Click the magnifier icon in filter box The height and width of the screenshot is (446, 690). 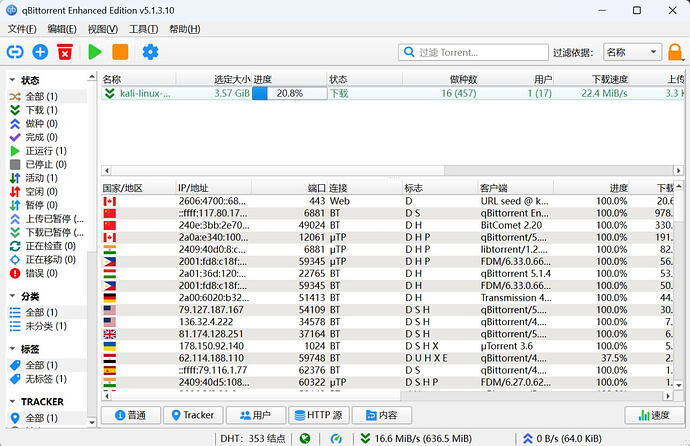pos(409,52)
